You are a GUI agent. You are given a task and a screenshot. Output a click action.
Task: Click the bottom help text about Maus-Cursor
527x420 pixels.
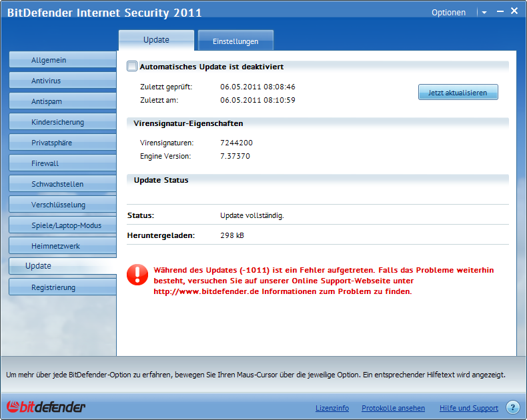[255, 375]
